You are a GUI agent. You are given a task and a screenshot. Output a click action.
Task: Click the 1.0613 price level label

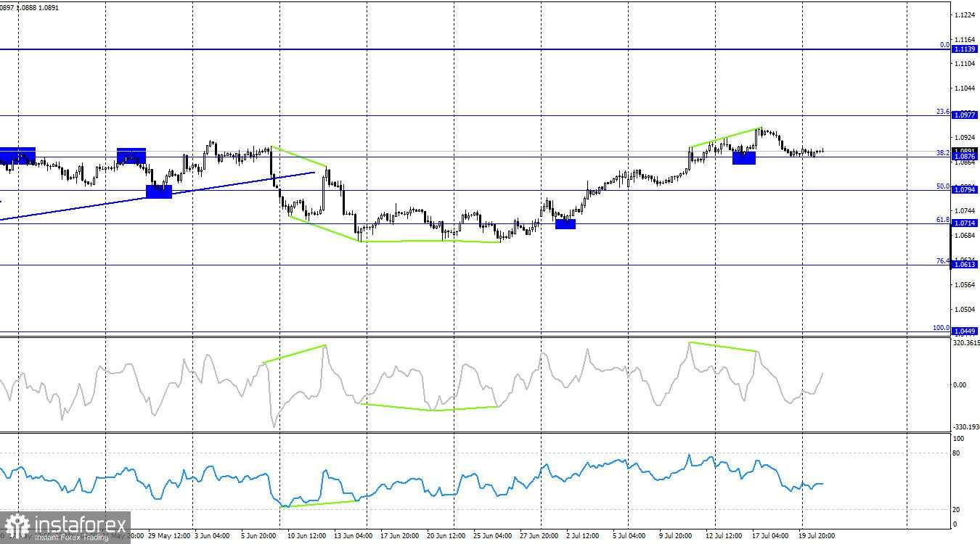click(x=965, y=265)
